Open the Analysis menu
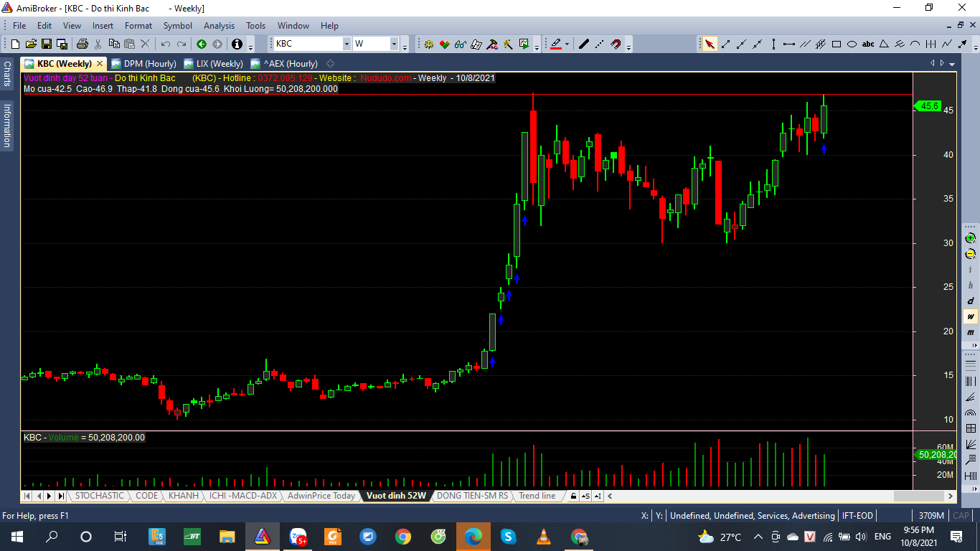Image resolution: width=980 pixels, height=551 pixels. [x=219, y=26]
